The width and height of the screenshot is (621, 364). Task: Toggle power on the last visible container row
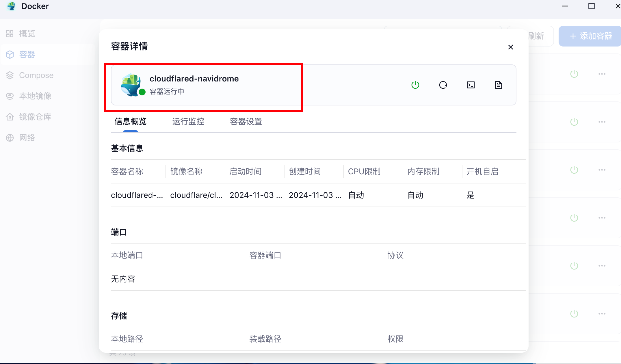point(574,314)
